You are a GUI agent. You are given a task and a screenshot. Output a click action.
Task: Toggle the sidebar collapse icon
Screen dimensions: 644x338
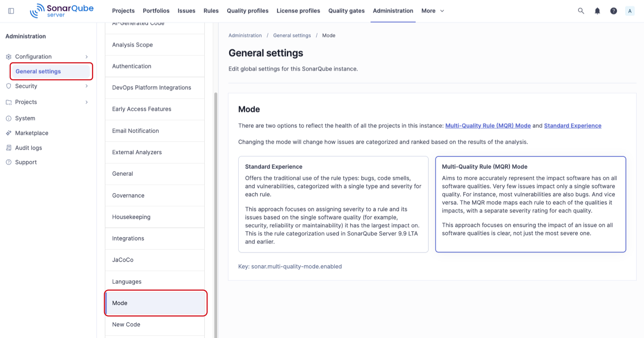(11, 11)
